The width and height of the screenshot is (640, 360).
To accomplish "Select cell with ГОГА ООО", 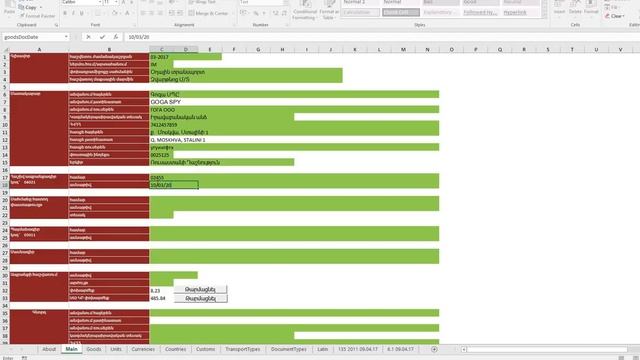I will pyautogui.click(x=294, y=109).
